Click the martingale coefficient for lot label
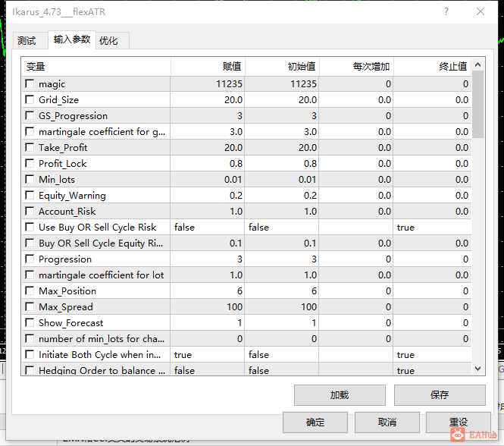The image size is (504, 446). click(x=102, y=275)
